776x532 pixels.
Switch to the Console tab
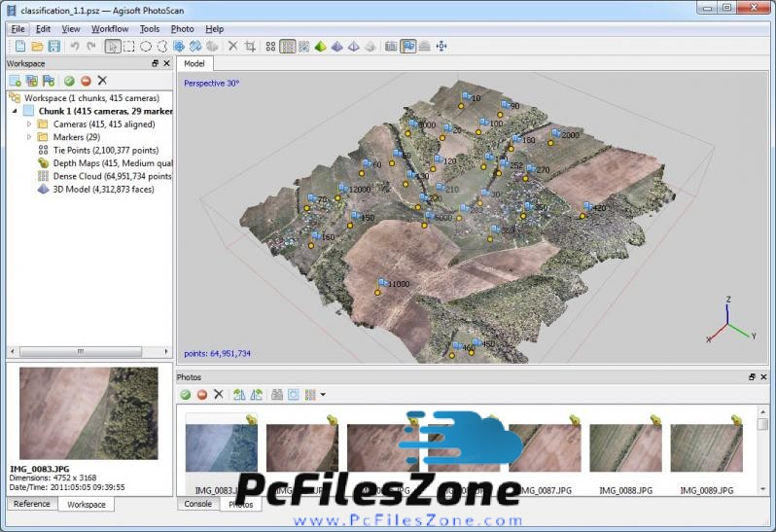pos(198,504)
